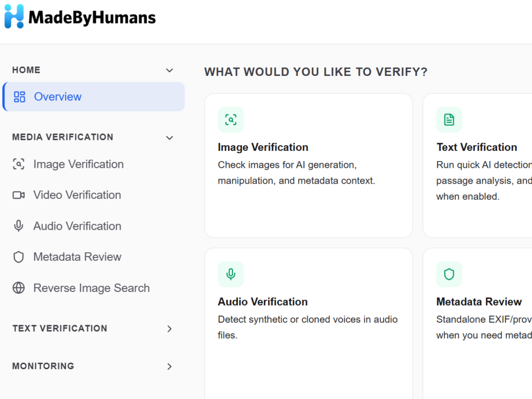Screen dimensions: 532x399
Task: Click the Metadata Review shield icon in sidebar
Action: click(18, 257)
